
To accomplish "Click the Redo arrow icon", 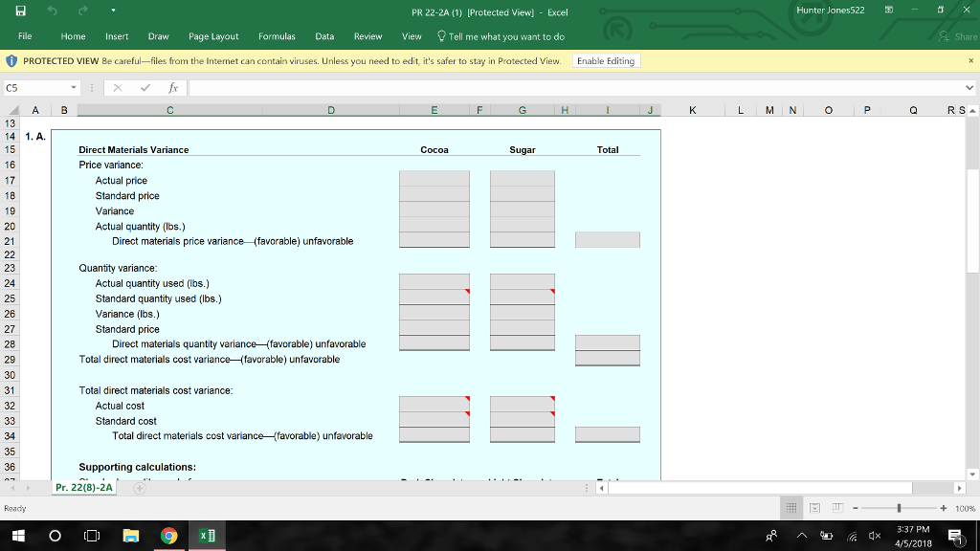I will 82,11.
